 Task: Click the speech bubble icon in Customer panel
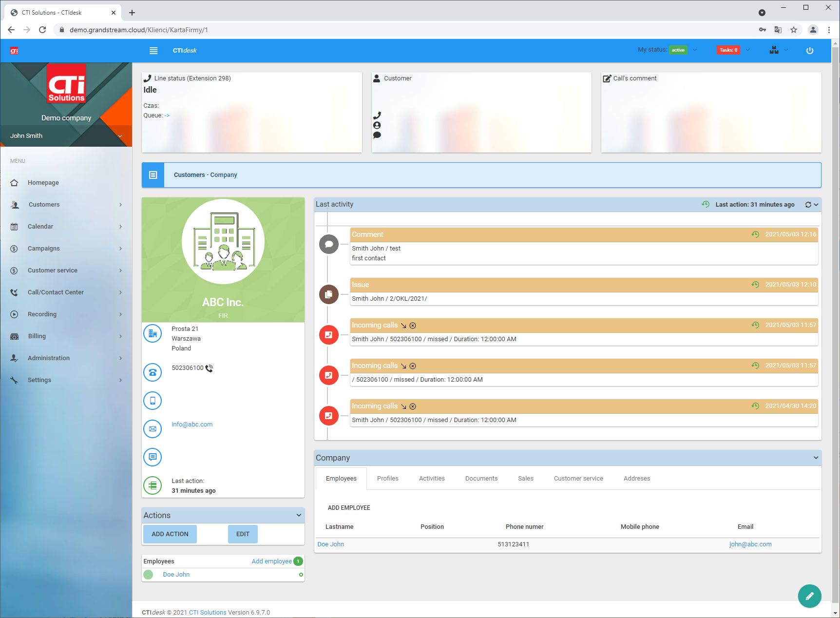point(377,135)
